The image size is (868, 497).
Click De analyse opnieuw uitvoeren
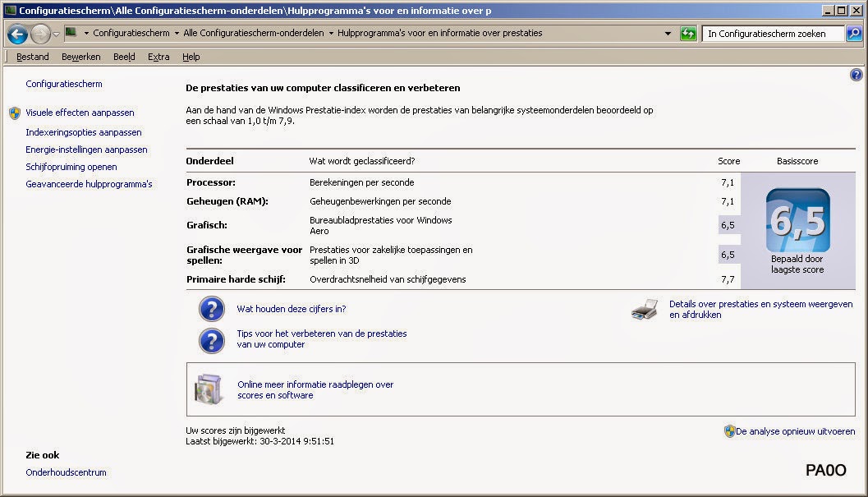pyautogui.click(x=795, y=431)
